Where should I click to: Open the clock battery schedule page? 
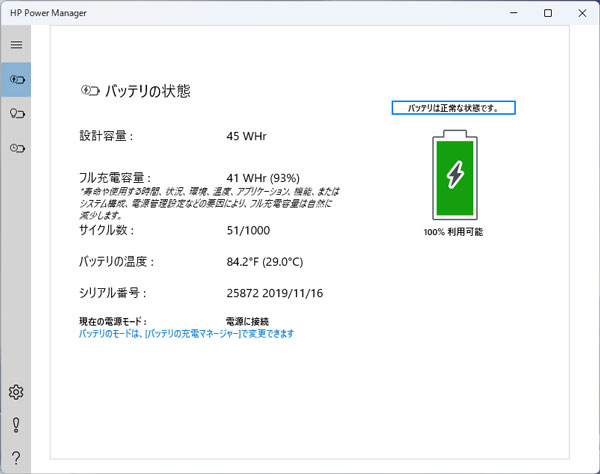tap(16, 149)
